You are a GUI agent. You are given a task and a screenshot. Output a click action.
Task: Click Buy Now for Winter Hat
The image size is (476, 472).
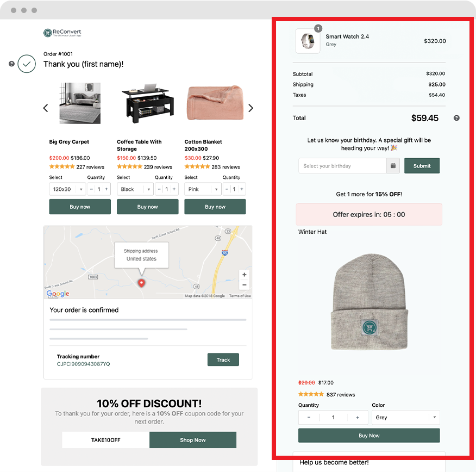(369, 436)
